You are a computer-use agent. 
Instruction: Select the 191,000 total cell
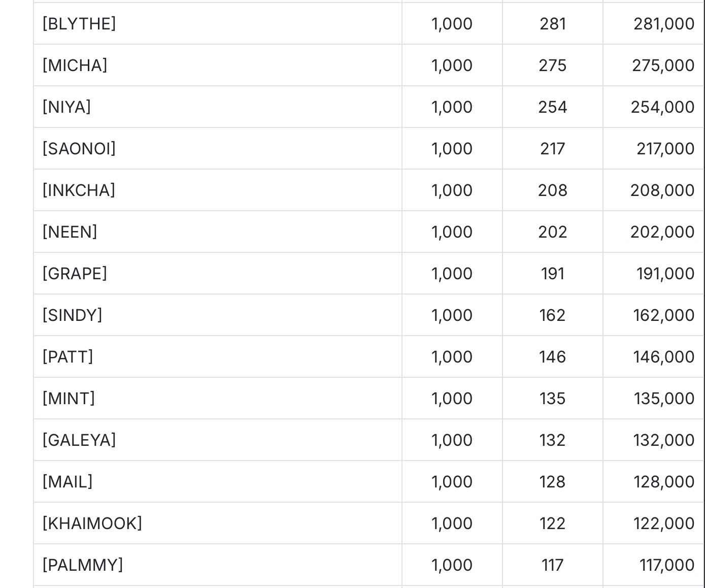point(653,273)
